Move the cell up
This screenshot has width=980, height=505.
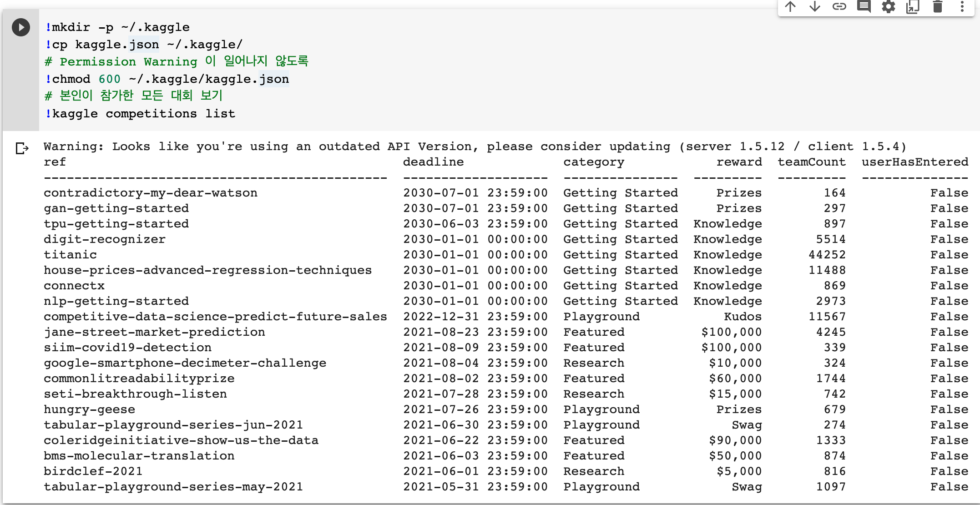[790, 6]
